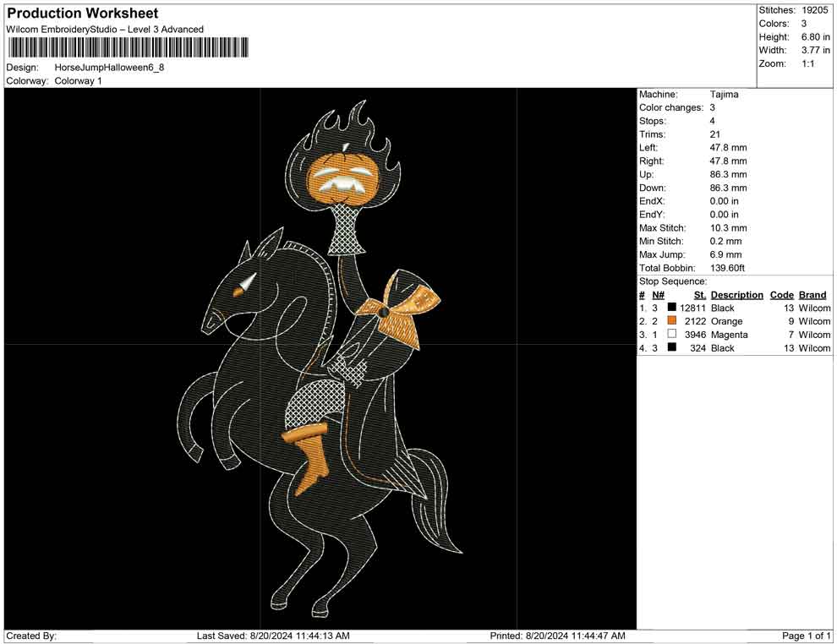Click the white Magenta swatch in row 3
Viewport: 837px width, 644px height.
671,335
